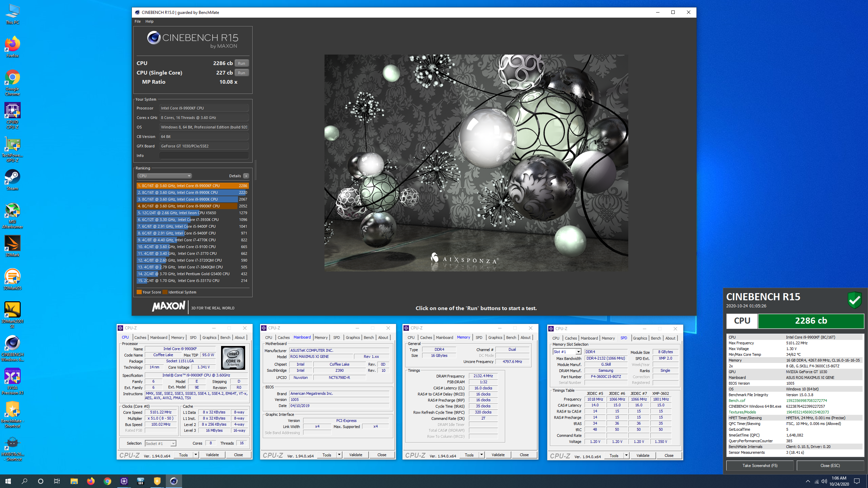Screen dimensions: 868x488
Task: Click the Cortana circle taskbar icon
Action: coord(41,481)
